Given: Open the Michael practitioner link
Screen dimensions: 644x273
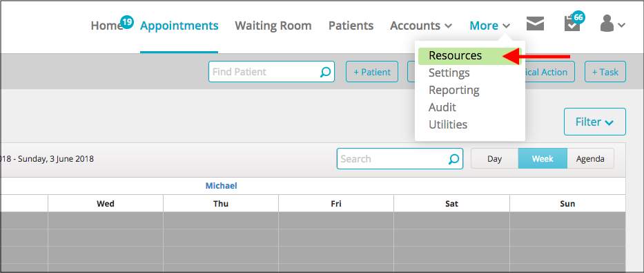Looking at the screenshot, I should (x=222, y=186).
